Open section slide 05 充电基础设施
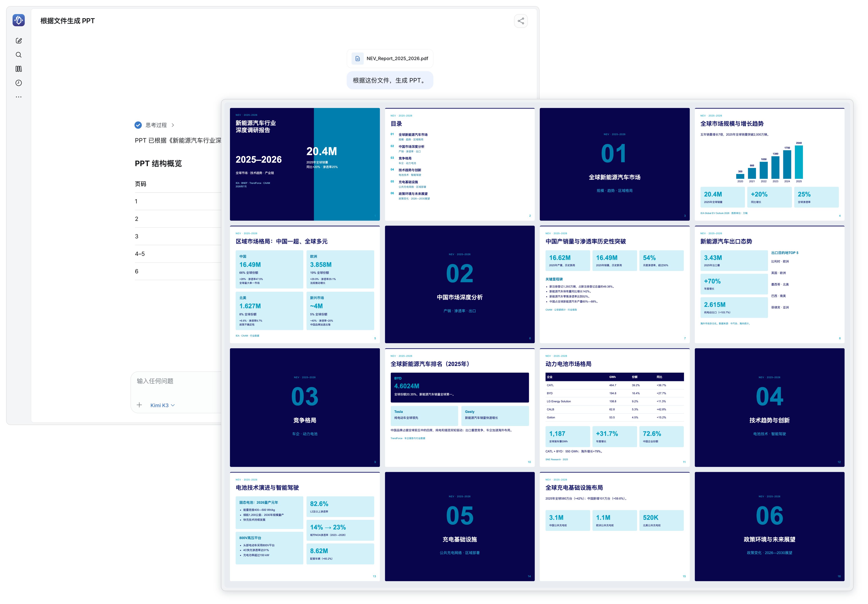 pyautogui.click(x=460, y=526)
